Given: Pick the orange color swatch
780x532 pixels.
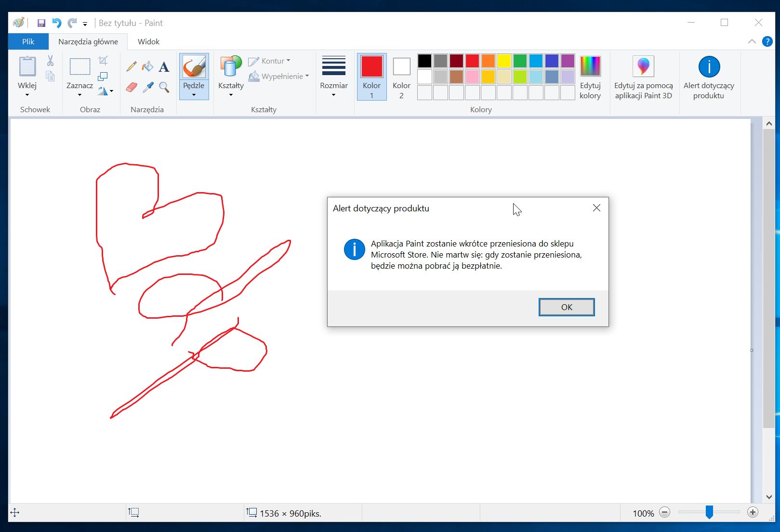Looking at the screenshot, I should [488, 61].
